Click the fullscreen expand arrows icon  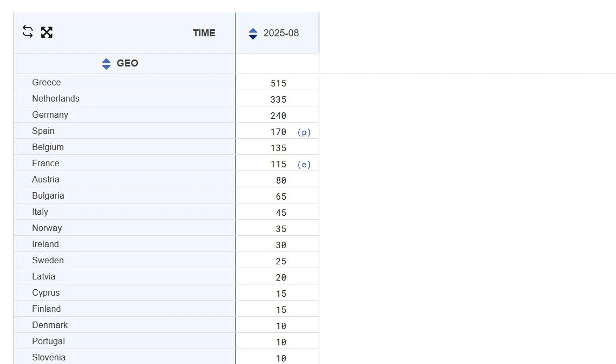pos(47,32)
